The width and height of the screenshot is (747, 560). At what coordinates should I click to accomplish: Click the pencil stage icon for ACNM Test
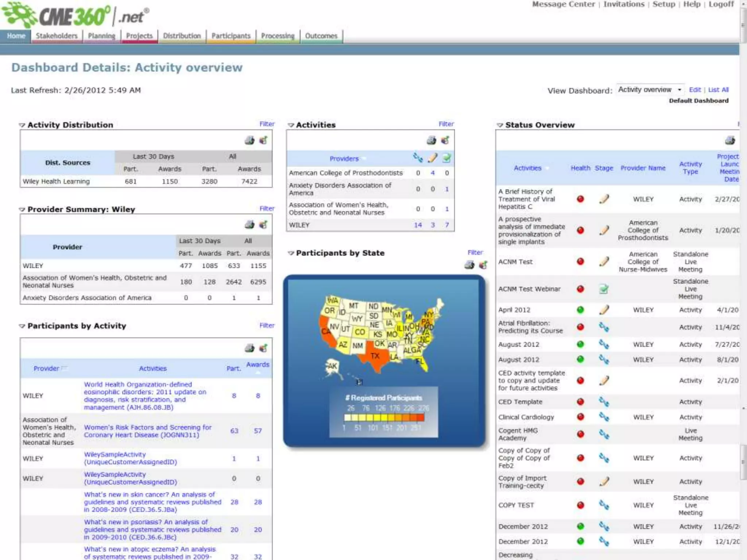point(604,261)
